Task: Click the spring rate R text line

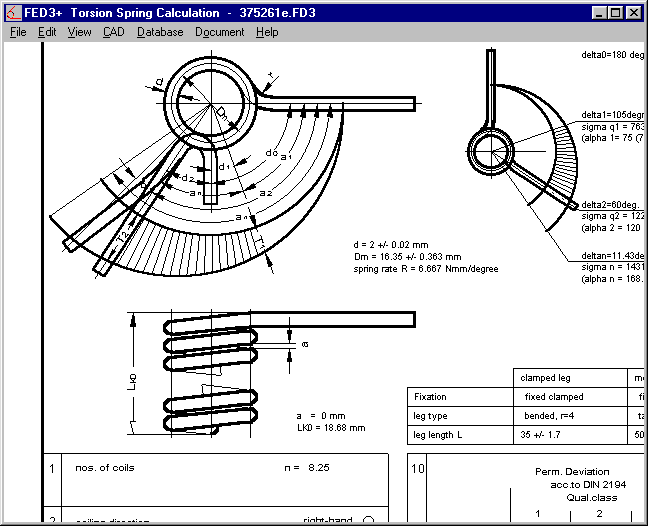Action: click(x=425, y=269)
